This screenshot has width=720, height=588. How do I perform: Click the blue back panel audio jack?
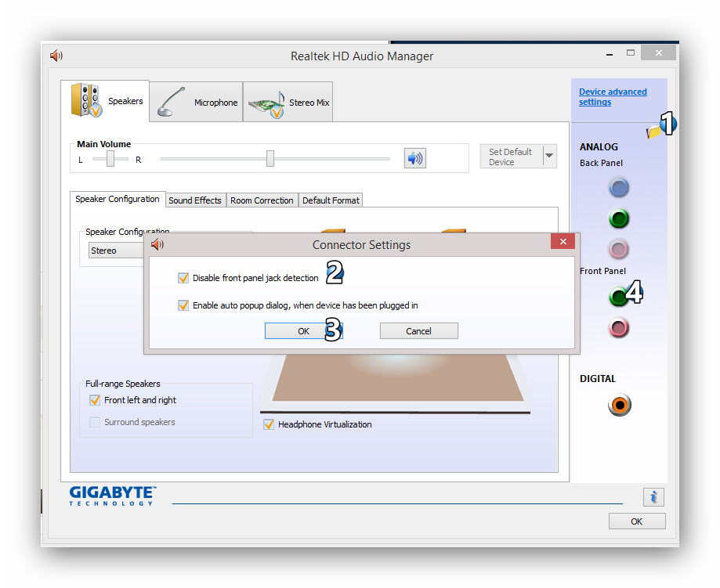(x=618, y=188)
